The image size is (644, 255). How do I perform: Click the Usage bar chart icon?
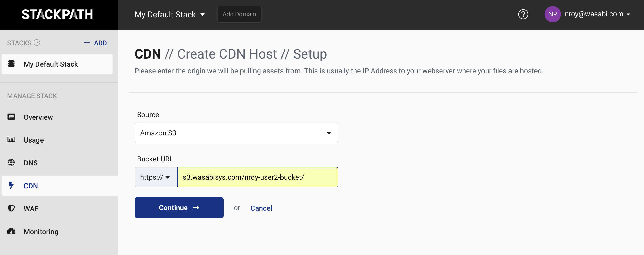[11, 139]
